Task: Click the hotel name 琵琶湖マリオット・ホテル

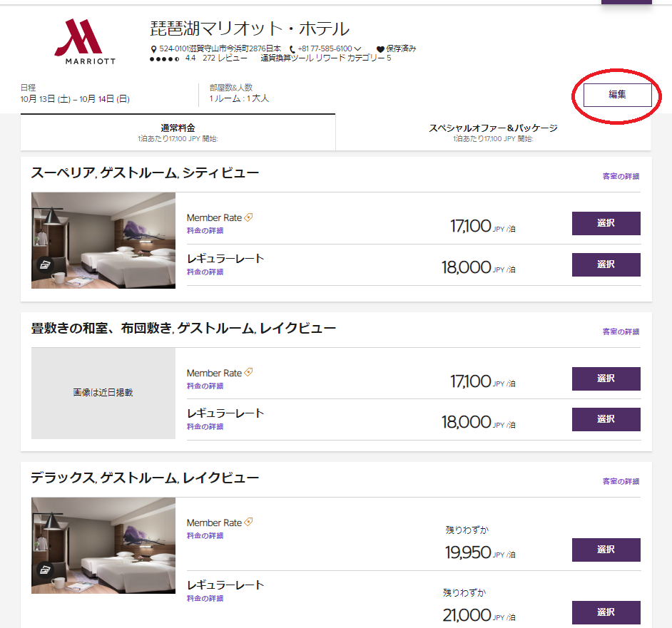Action: click(x=250, y=29)
